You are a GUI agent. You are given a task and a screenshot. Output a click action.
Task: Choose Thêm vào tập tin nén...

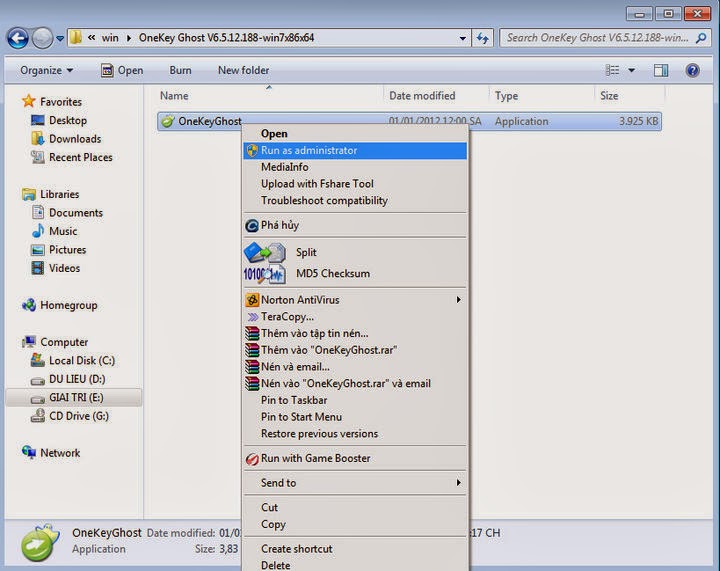(355, 333)
